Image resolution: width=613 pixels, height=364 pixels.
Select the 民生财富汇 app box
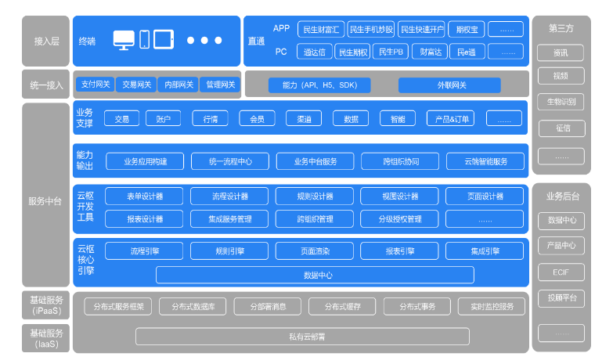320,30
